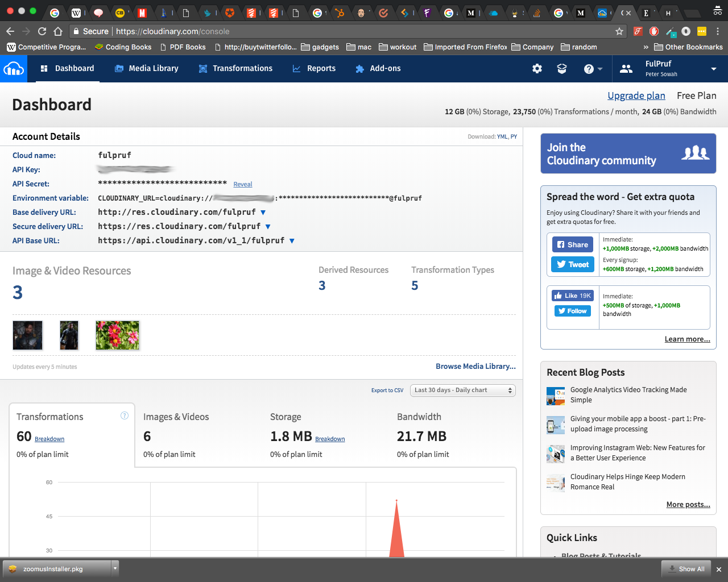Click the browser back arrow
This screenshot has width=728, height=582.
10,31
